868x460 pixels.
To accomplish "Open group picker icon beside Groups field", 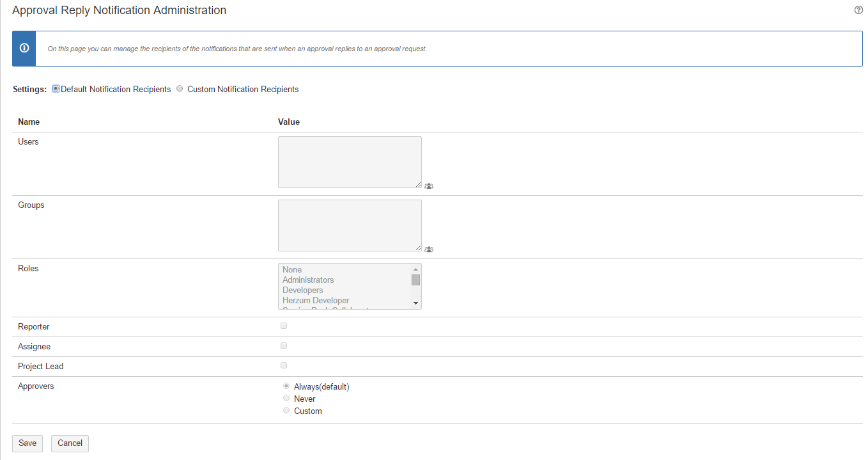I will [x=429, y=250].
